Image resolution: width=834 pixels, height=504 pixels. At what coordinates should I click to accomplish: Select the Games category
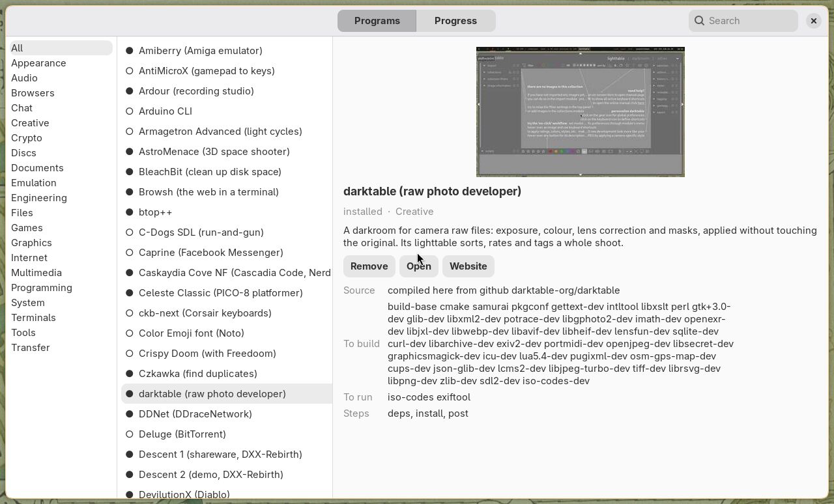[x=61, y=228]
